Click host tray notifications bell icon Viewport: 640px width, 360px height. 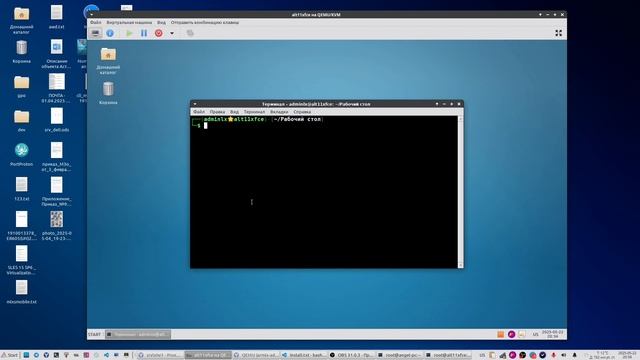pyautogui.click(x=574, y=355)
